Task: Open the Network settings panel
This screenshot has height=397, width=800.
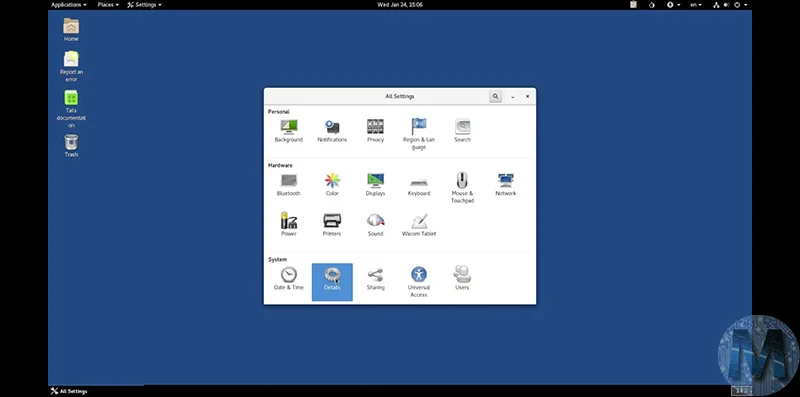Action: point(506,185)
